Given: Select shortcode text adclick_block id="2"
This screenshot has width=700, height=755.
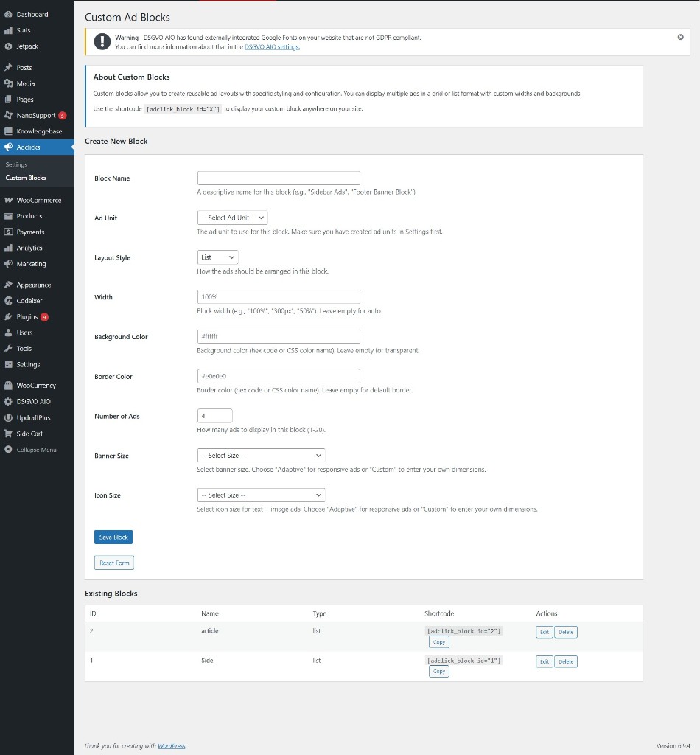Looking at the screenshot, I should [x=463, y=631].
